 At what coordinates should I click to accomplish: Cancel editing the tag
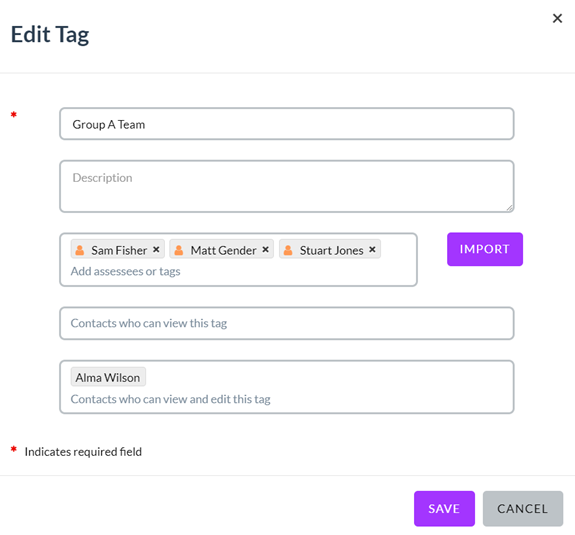pos(523,509)
